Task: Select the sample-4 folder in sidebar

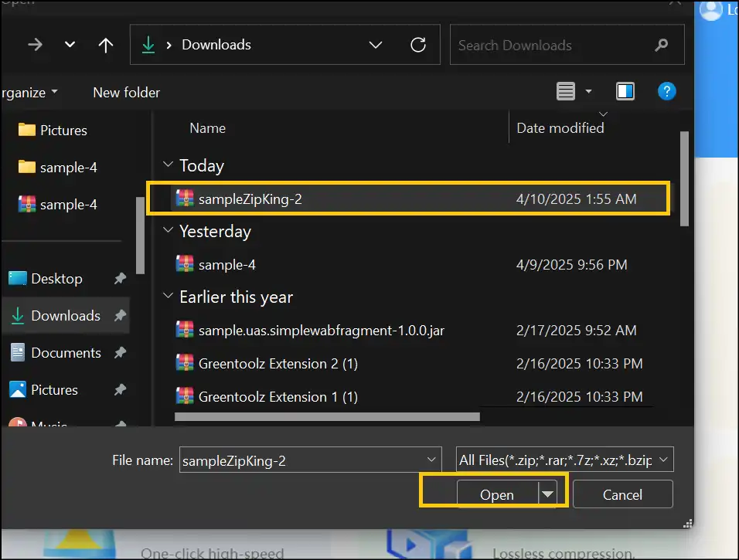Action: click(x=57, y=167)
